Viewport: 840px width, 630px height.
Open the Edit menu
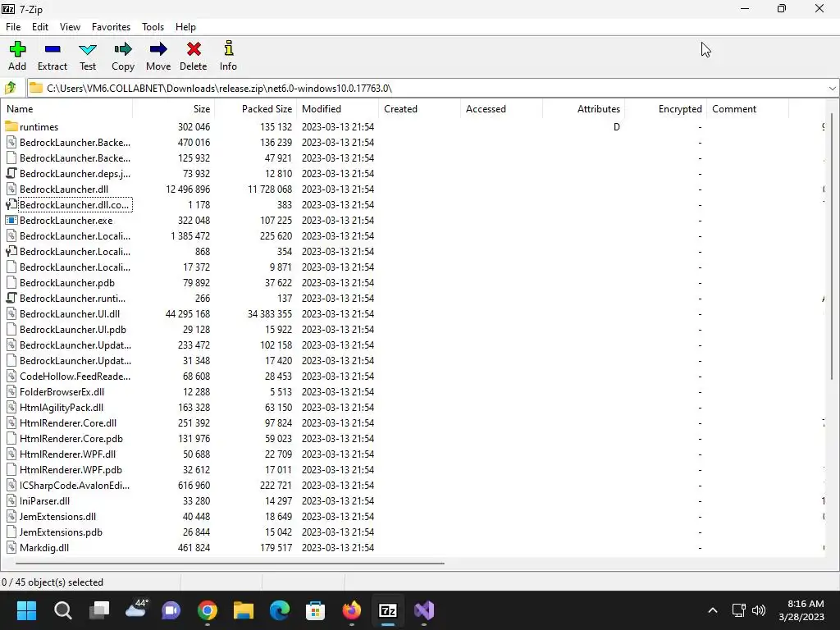(40, 27)
